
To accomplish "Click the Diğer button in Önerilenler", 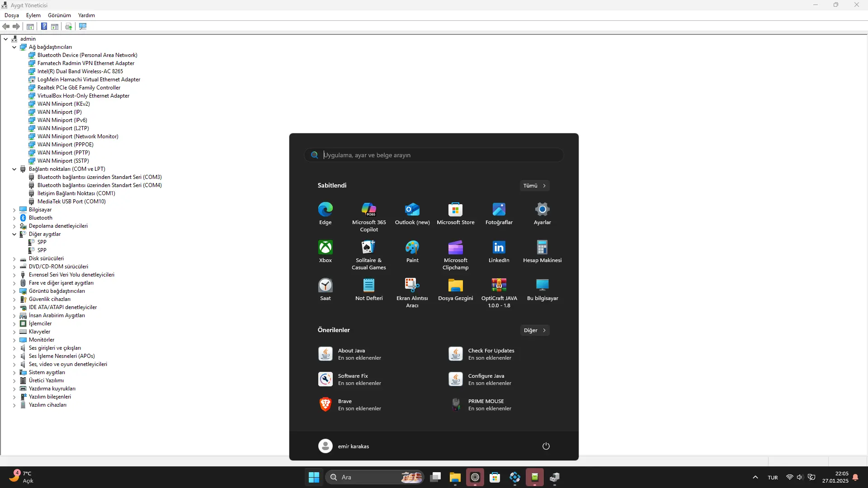I will (x=535, y=330).
